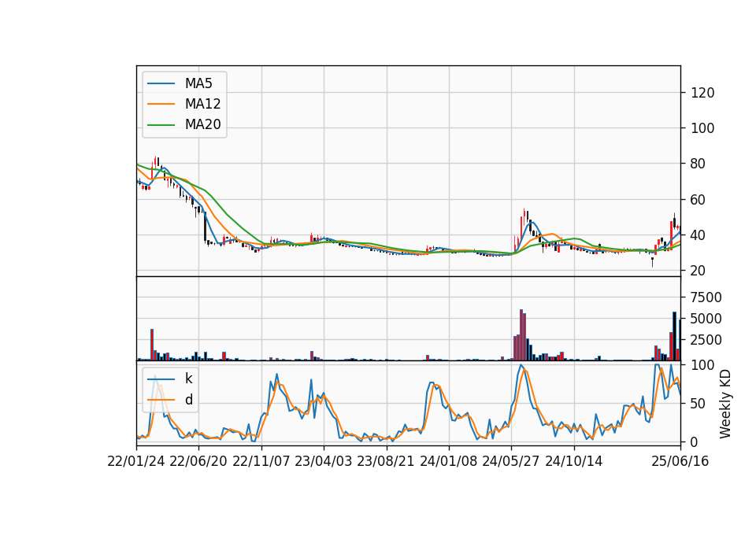Click the 23/08/21 date tick label
The width and height of the screenshot is (756, 543).
click(x=386, y=461)
